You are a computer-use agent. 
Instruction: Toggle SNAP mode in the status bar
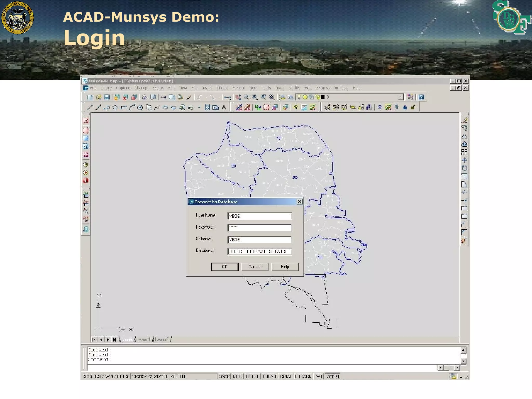pyautogui.click(x=224, y=376)
